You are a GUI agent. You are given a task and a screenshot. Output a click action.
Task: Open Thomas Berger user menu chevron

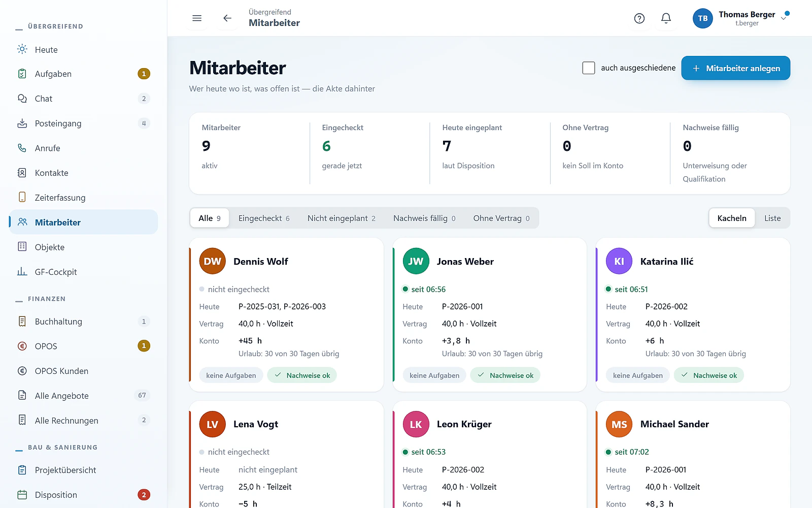pos(784,18)
